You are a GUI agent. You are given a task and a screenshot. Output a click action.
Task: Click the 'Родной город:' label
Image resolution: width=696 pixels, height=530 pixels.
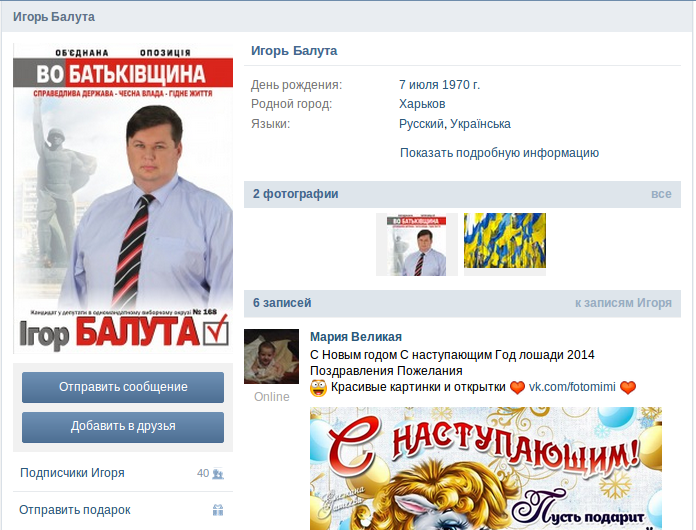[x=292, y=104]
